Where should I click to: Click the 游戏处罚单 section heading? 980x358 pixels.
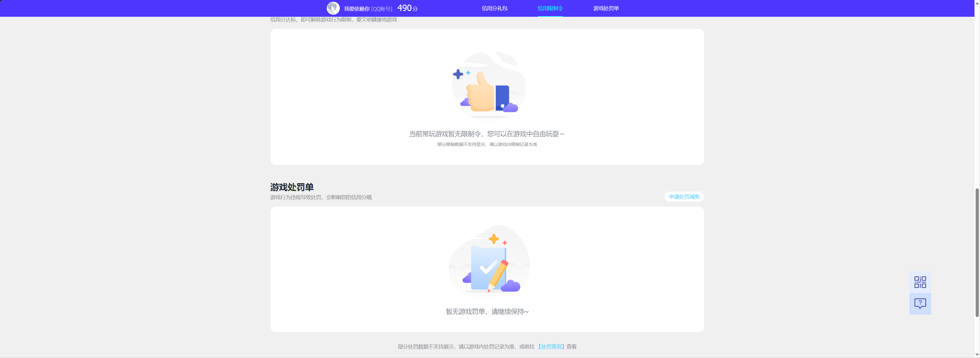pos(292,187)
